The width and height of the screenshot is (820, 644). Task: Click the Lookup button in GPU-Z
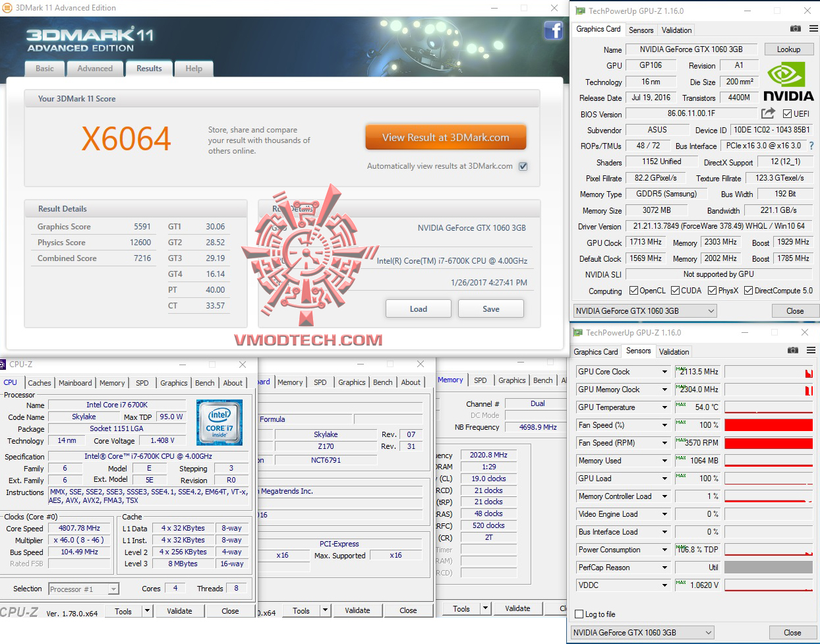click(789, 49)
